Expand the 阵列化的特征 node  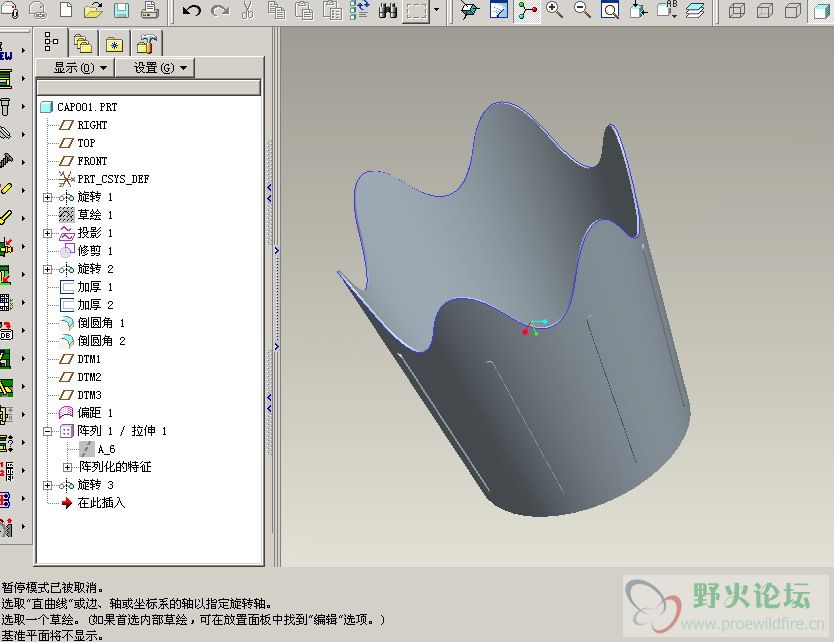(68, 468)
